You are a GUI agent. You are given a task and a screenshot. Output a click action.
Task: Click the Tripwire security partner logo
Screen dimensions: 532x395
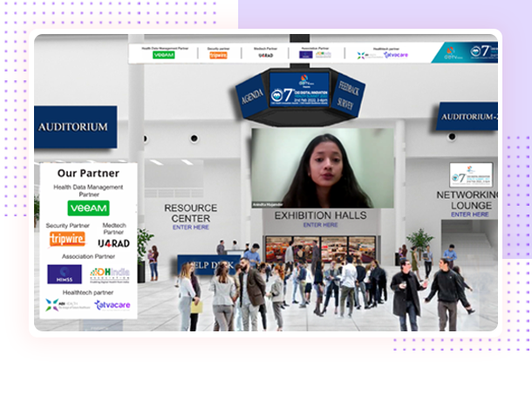click(x=67, y=239)
